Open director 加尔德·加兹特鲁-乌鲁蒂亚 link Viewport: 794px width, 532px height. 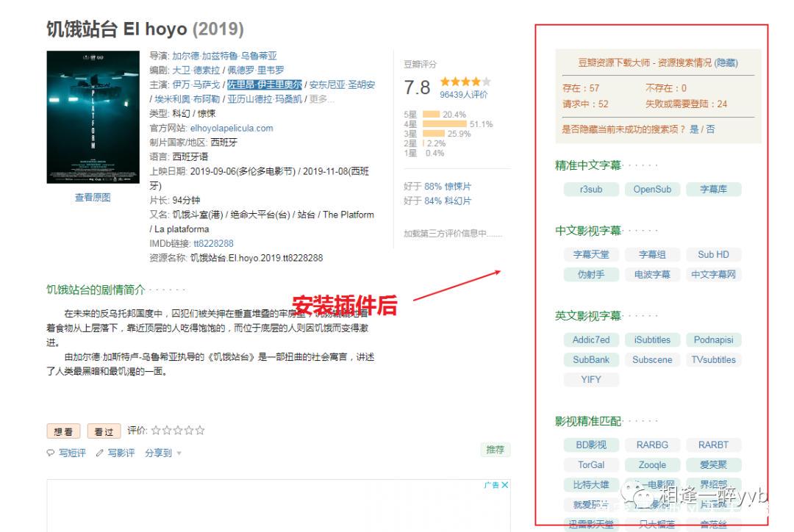click(224, 56)
